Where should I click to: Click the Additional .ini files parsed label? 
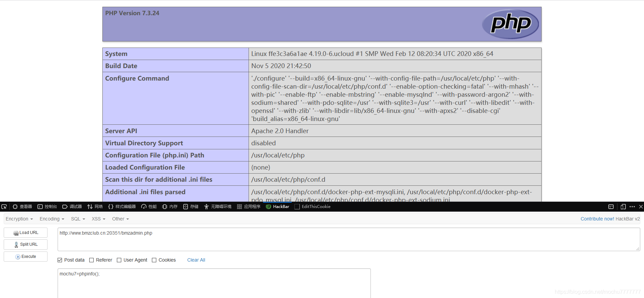tap(145, 192)
